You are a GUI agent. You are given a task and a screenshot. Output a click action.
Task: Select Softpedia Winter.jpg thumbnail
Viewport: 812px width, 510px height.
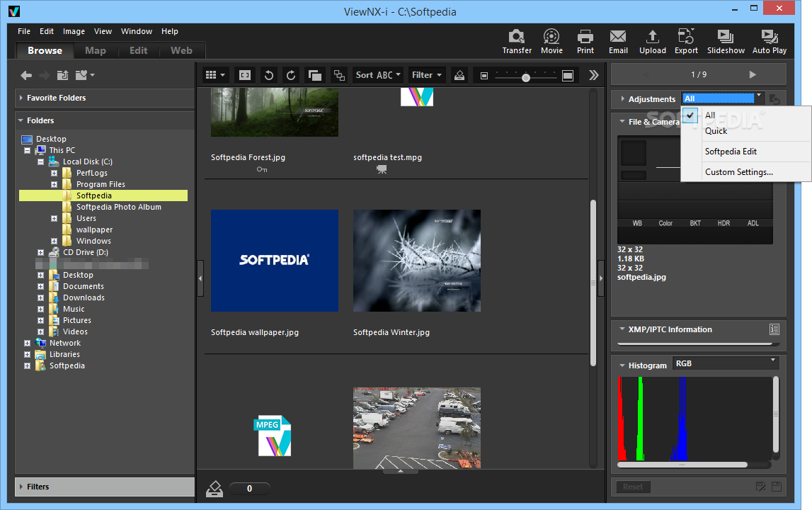pos(417,261)
